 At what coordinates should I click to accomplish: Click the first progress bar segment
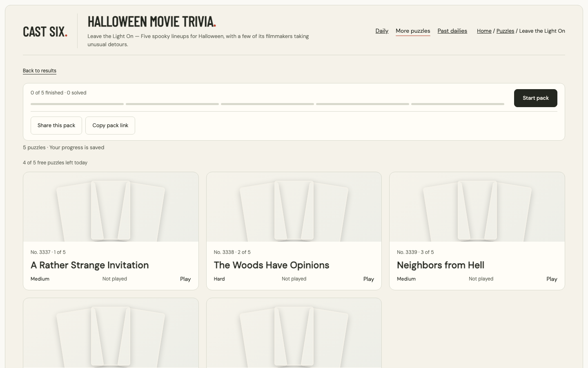click(77, 104)
